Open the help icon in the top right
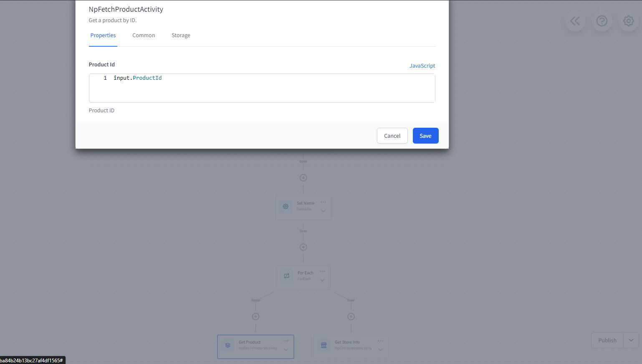This screenshot has width=642, height=364. coord(602,20)
